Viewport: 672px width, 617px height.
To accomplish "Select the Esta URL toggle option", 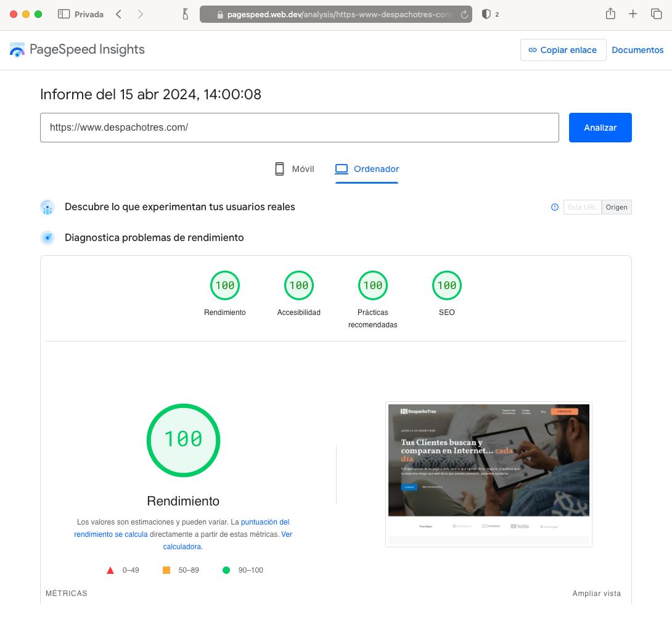I will tap(582, 207).
